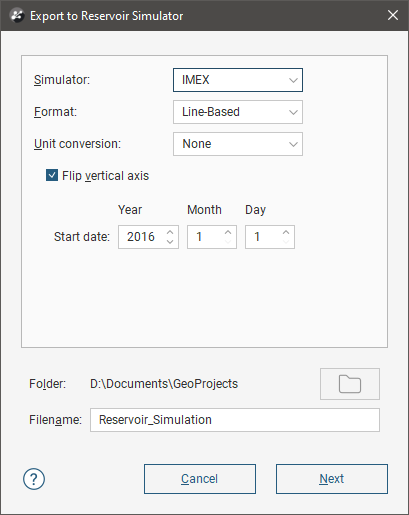
Task: Open the Unit conversion dropdown
Action: pyautogui.click(x=238, y=144)
